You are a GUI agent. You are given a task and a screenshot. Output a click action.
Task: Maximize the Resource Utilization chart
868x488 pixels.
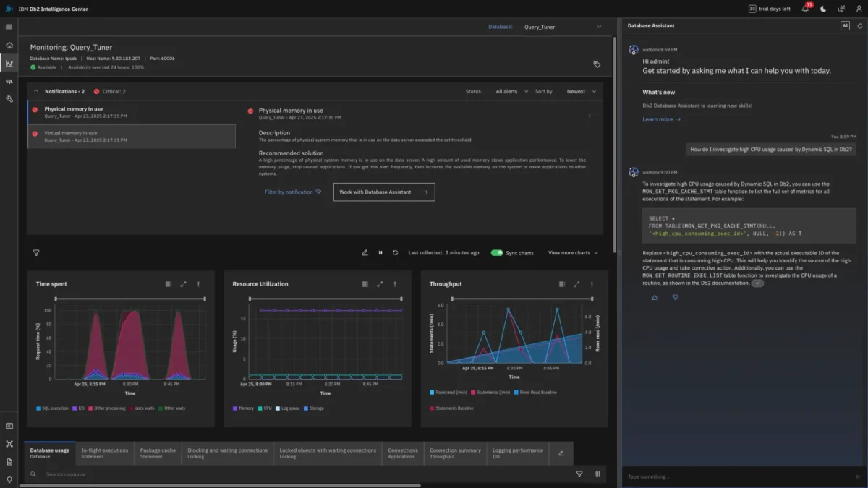pyautogui.click(x=380, y=284)
